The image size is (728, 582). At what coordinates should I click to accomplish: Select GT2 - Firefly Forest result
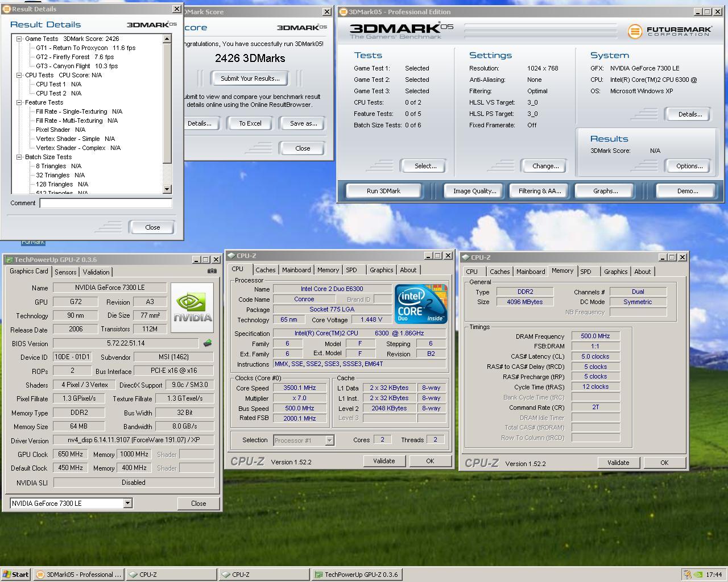pos(75,57)
